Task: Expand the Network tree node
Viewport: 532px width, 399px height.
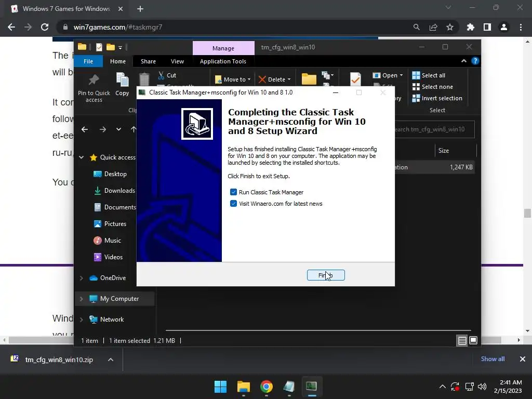Action: pos(82,320)
